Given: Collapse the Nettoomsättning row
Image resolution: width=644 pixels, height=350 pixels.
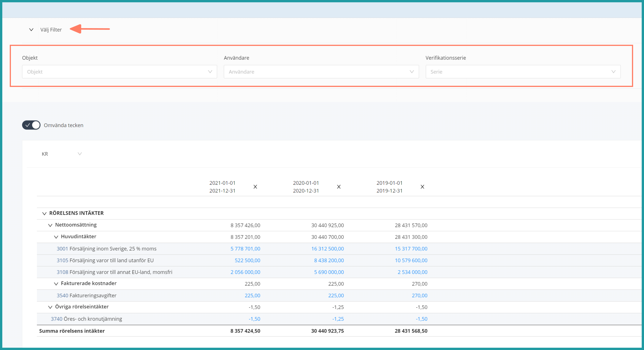Looking at the screenshot, I should point(50,225).
